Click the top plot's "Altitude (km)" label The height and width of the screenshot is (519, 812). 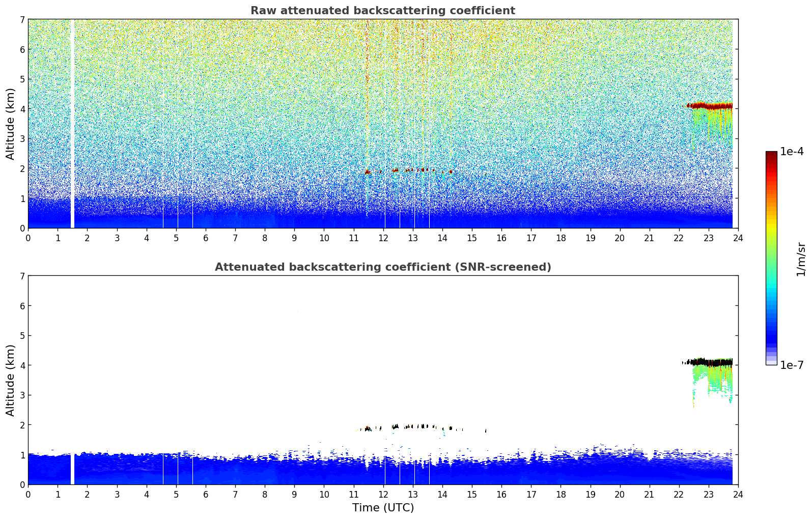[11, 124]
